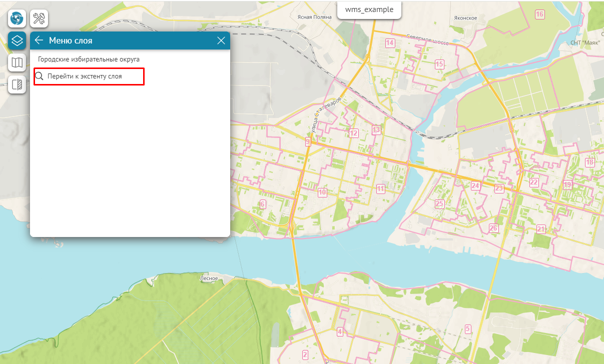Go back using the arrow in Меню слоя
This screenshot has width=604, height=364.
click(x=39, y=40)
